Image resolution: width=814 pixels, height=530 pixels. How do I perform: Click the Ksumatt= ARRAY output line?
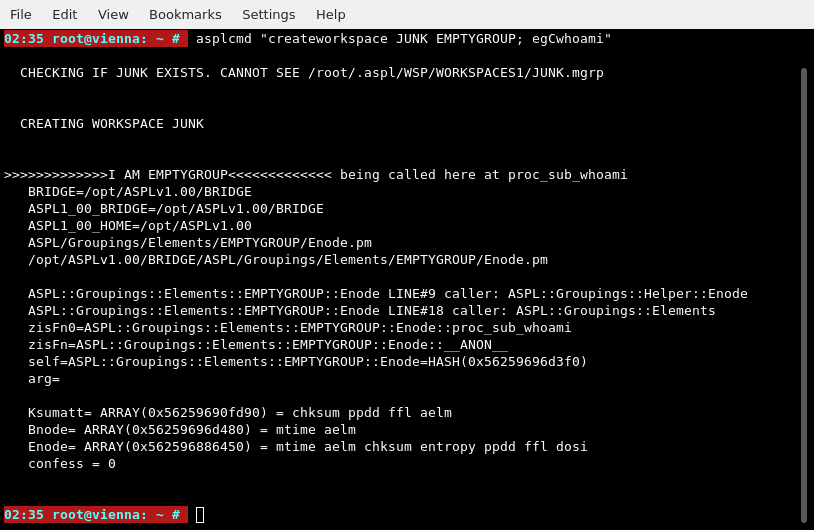click(240, 413)
